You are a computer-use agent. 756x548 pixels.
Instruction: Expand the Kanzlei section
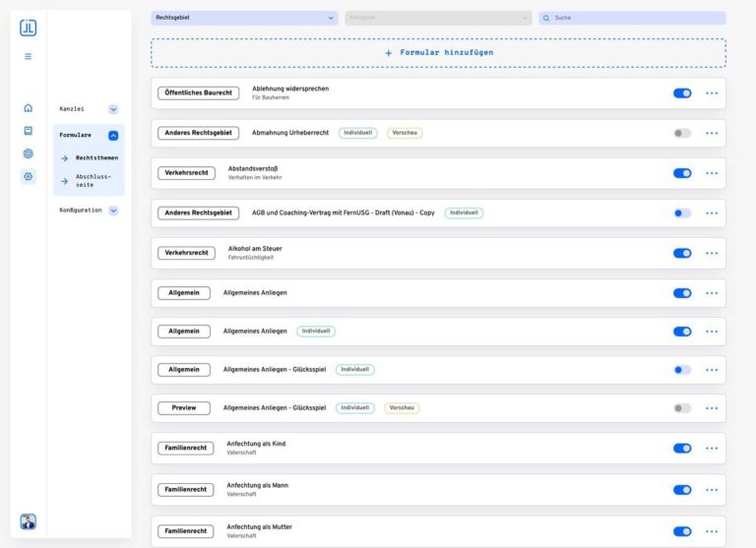113,109
